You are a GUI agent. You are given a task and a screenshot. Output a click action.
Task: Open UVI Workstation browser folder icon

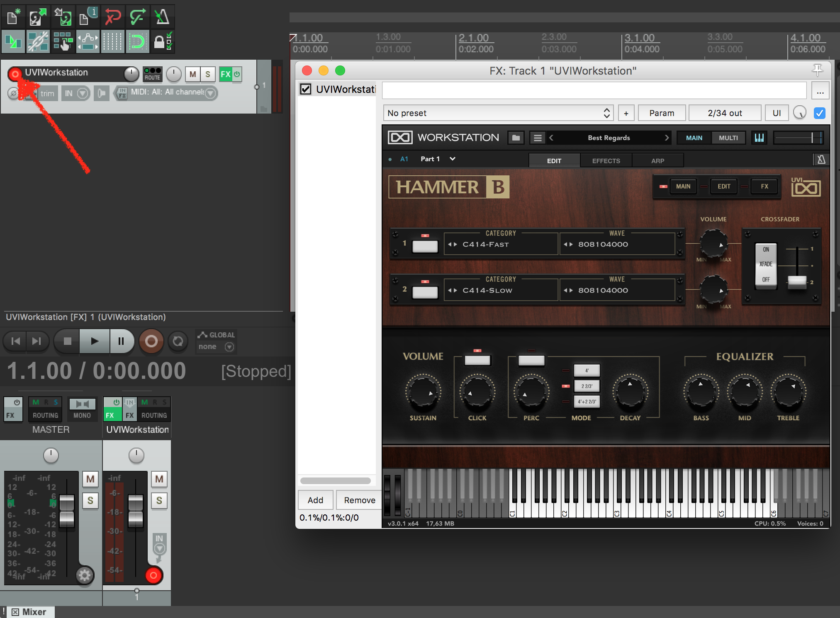pos(516,138)
